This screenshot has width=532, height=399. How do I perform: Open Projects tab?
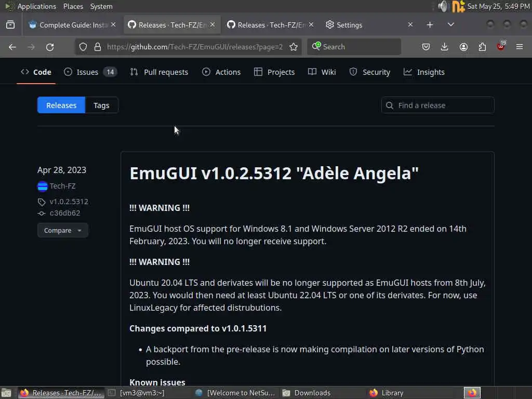click(x=274, y=72)
